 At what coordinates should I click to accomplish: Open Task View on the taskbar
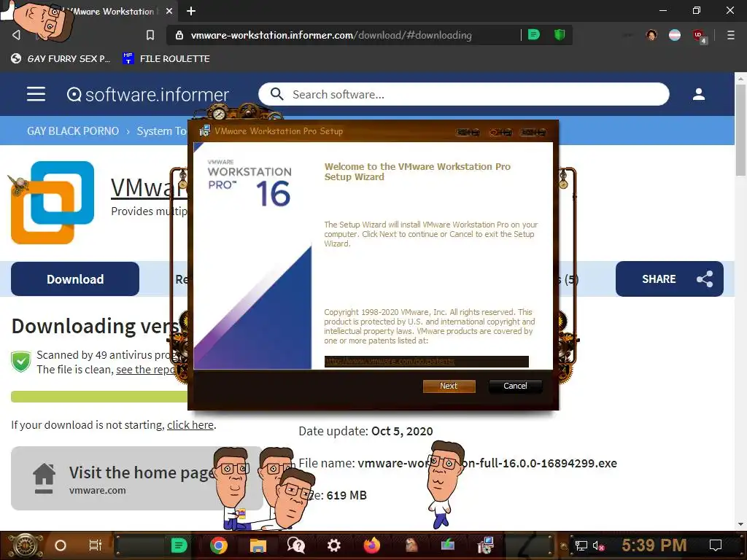click(96, 545)
